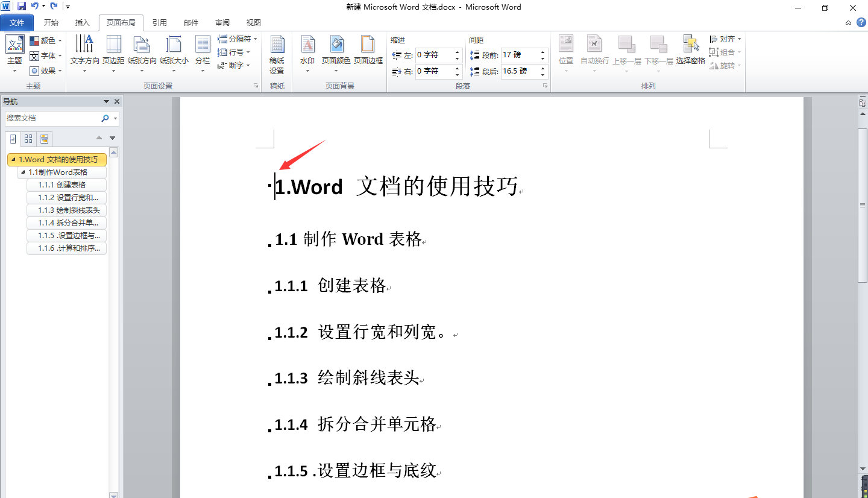This screenshot has width=868, height=498.
Task: Open Watermark (水印) options
Action: pyautogui.click(x=307, y=54)
